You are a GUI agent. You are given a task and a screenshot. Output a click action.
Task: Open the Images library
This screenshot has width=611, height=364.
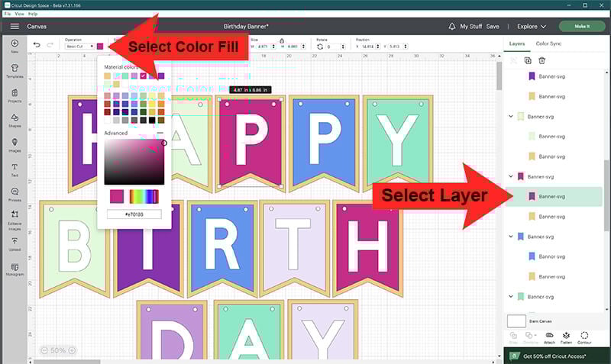[x=15, y=145]
